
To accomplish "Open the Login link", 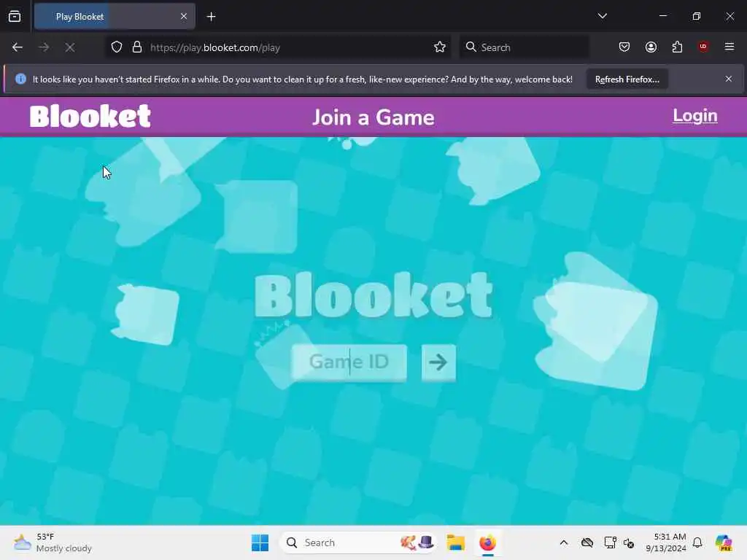I will [695, 116].
